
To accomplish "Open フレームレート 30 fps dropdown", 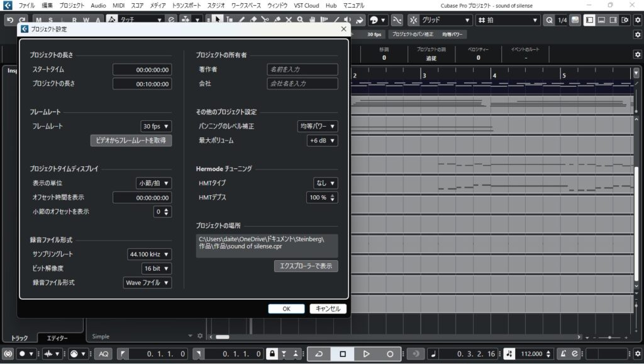I will (156, 127).
